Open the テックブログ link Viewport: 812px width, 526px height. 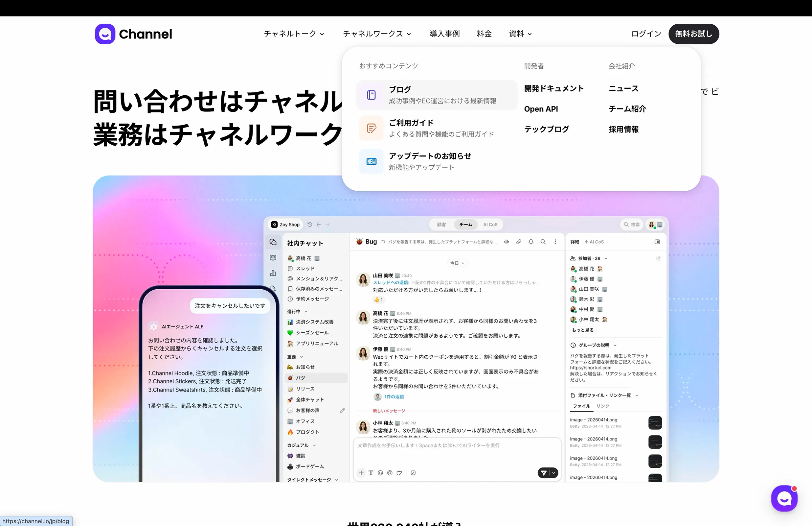[x=547, y=129]
